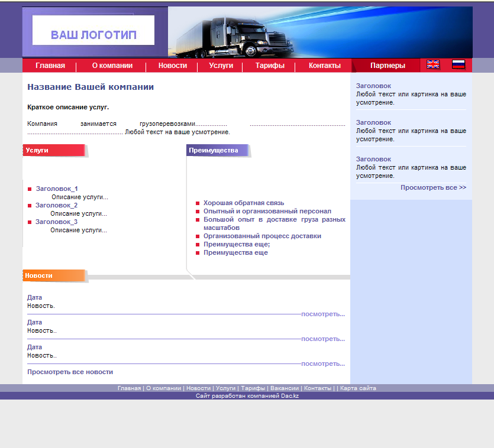Click the Название Вашей компании heading
494x448 pixels.
pos(91,87)
